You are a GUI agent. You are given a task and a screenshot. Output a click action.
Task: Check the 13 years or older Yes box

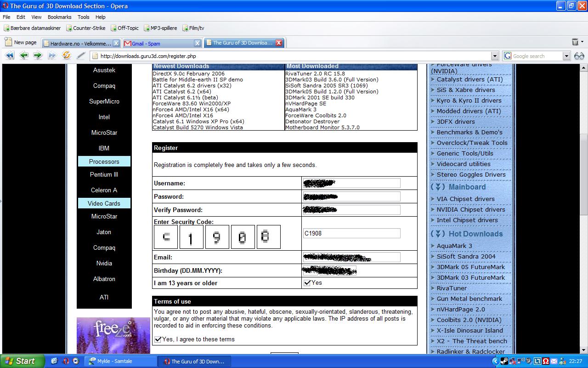pyautogui.click(x=307, y=283)
